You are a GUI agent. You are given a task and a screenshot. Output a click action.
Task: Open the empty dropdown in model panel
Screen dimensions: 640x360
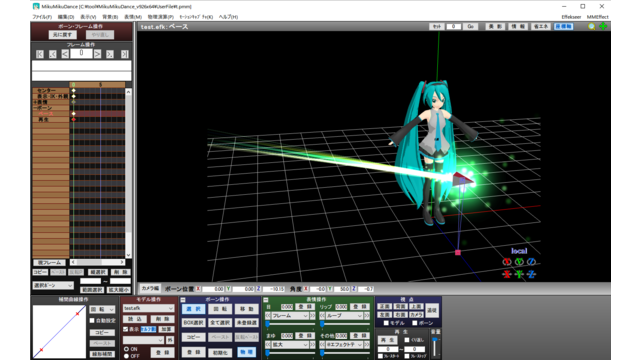(x=143, y=340)
